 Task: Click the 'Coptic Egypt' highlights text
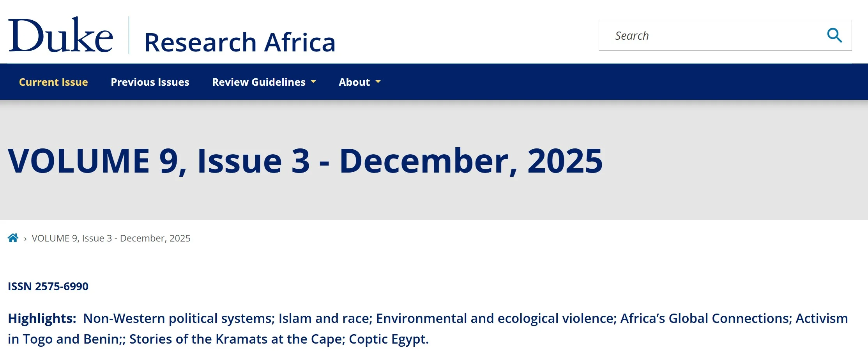388,339
